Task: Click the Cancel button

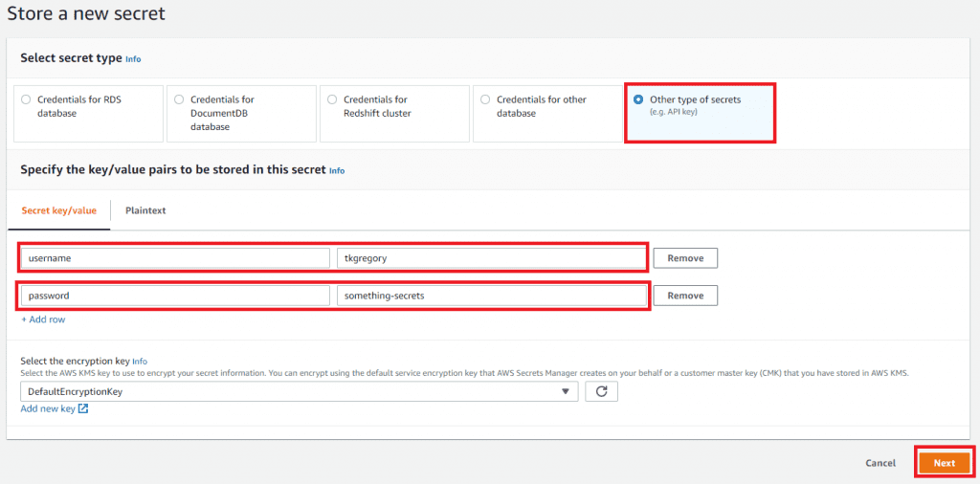Action: pyautogui.click(x=880, y=463)
